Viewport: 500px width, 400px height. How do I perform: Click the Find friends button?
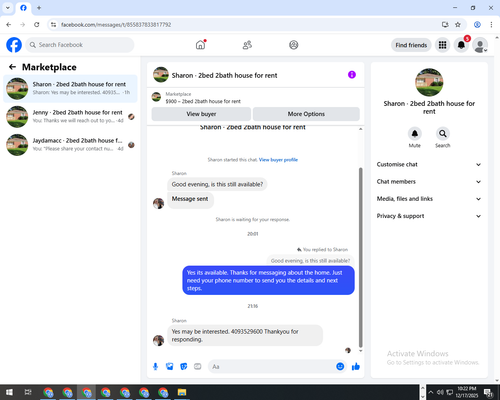(411, 45)
